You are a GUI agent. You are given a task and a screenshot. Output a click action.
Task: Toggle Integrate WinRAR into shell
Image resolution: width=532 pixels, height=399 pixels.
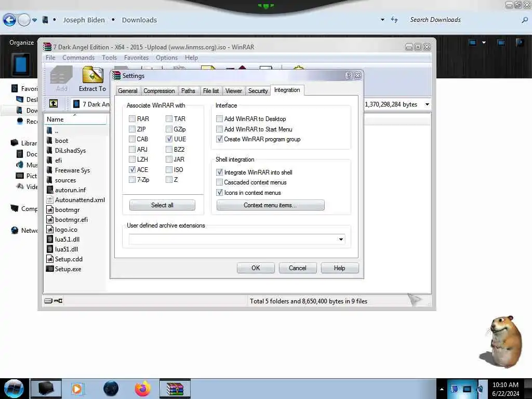pyautogui.click(x=220, y=172)
